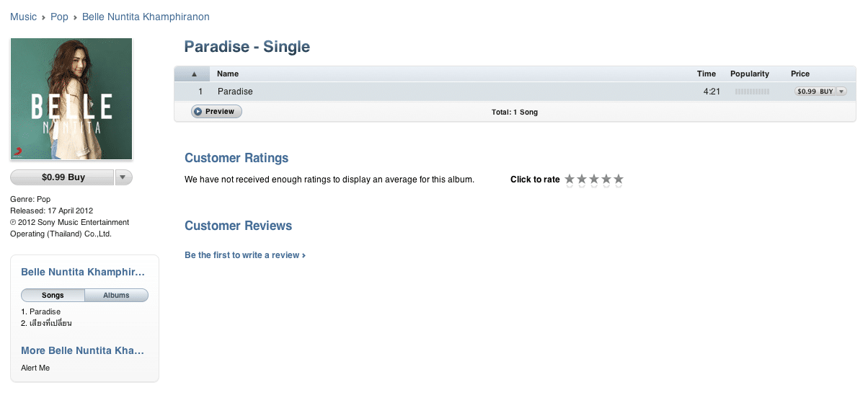Buy the album for $0.99

(63, 177)
